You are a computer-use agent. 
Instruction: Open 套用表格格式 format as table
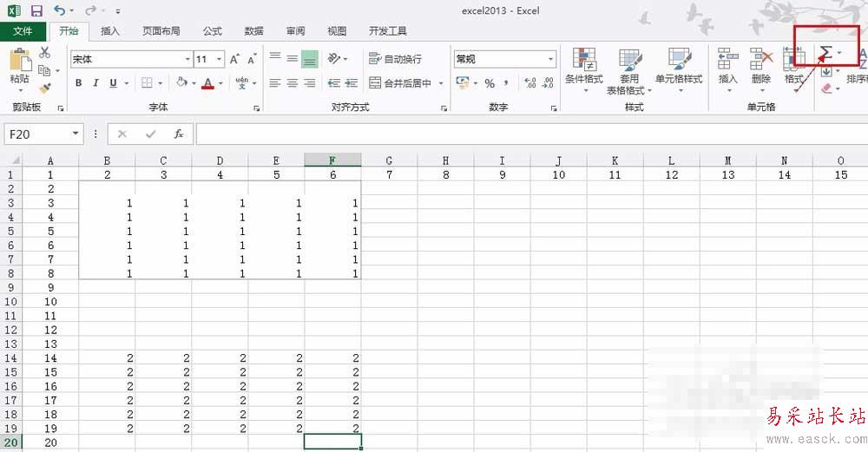629,71
